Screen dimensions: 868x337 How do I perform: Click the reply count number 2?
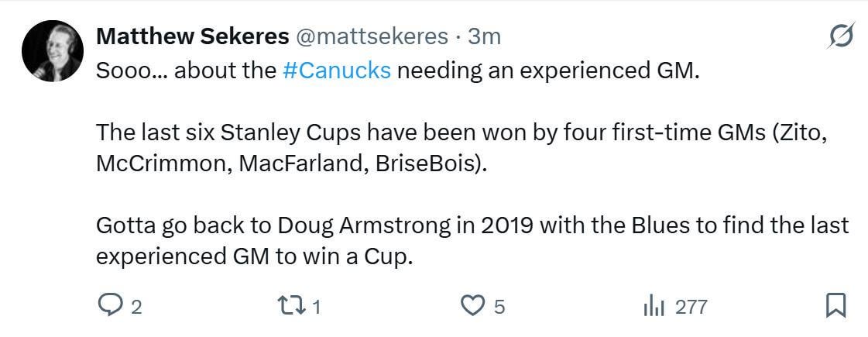pyautogui.click(x=136, y=307)
